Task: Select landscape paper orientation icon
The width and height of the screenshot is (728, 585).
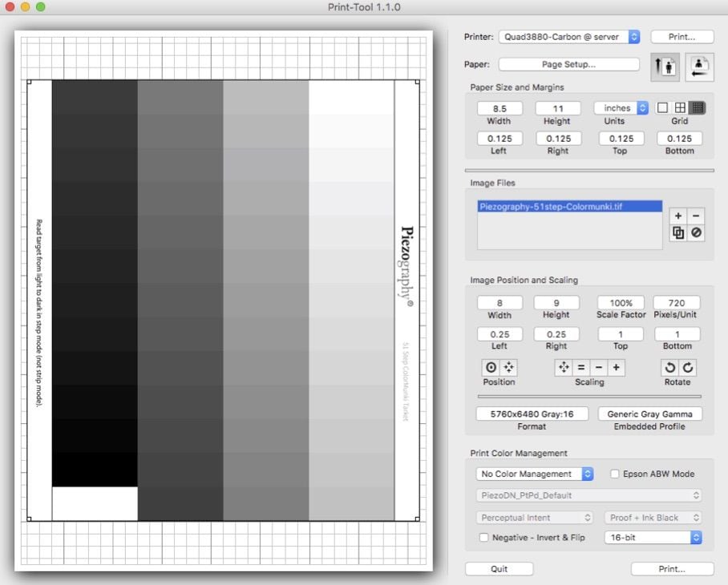Action: pos(700,67)
